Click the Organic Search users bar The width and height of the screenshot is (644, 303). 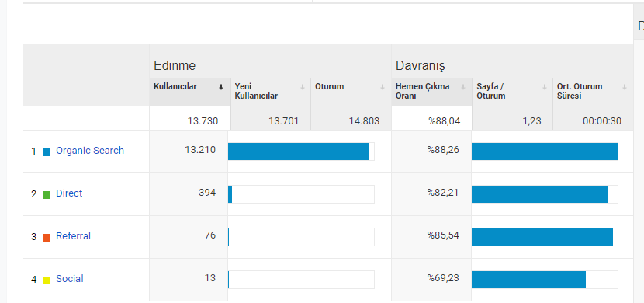tap(301, 151)
